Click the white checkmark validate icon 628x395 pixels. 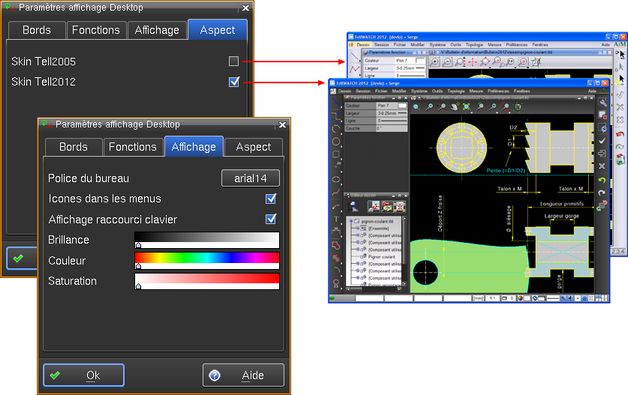point(602,141)
